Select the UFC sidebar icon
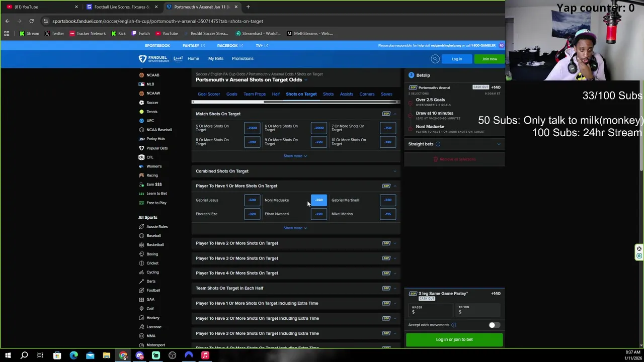Screen dimensions: 644x362 click(141, 121)
